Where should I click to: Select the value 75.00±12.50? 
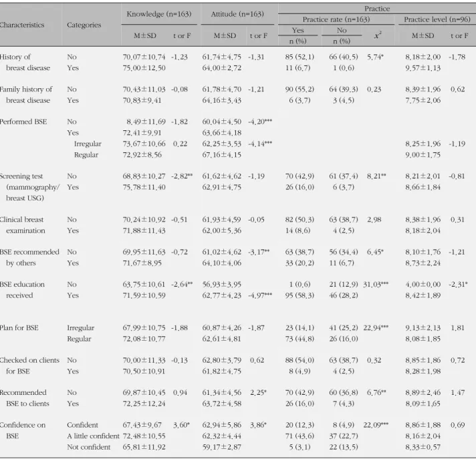[x=144, y=67]
